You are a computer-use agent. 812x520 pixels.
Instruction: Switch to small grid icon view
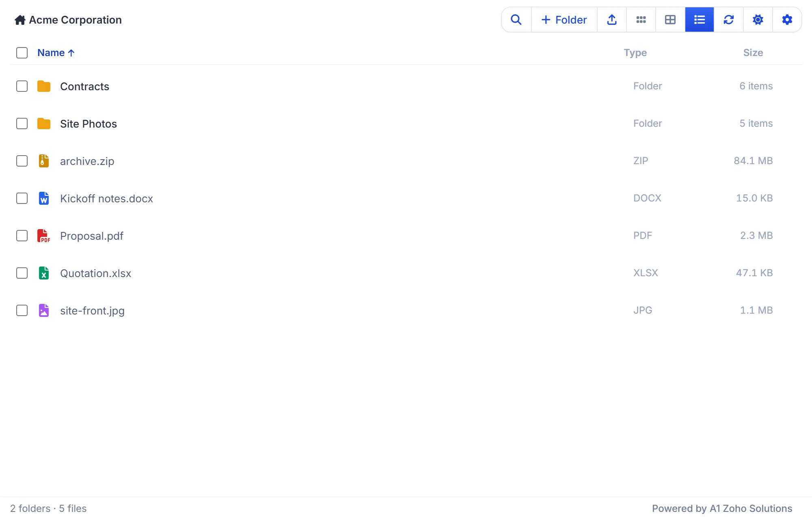coord(641,19)
